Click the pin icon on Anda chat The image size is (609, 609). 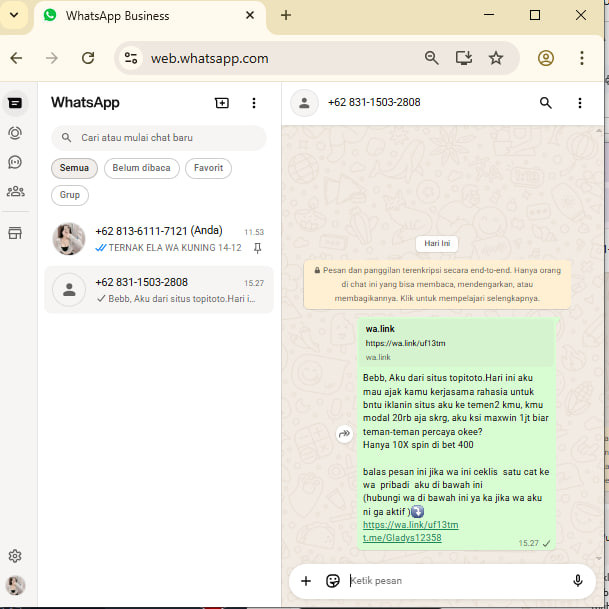(x=257, y=248)
